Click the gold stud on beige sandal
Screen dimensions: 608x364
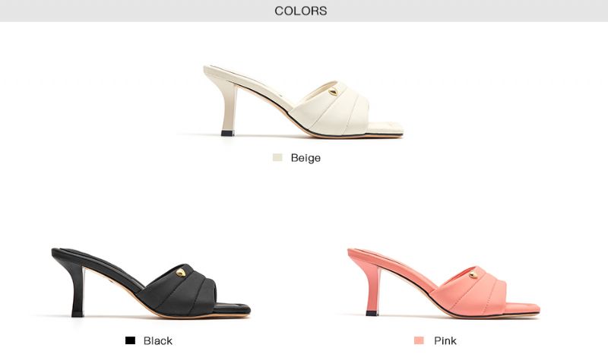(333, 92)
